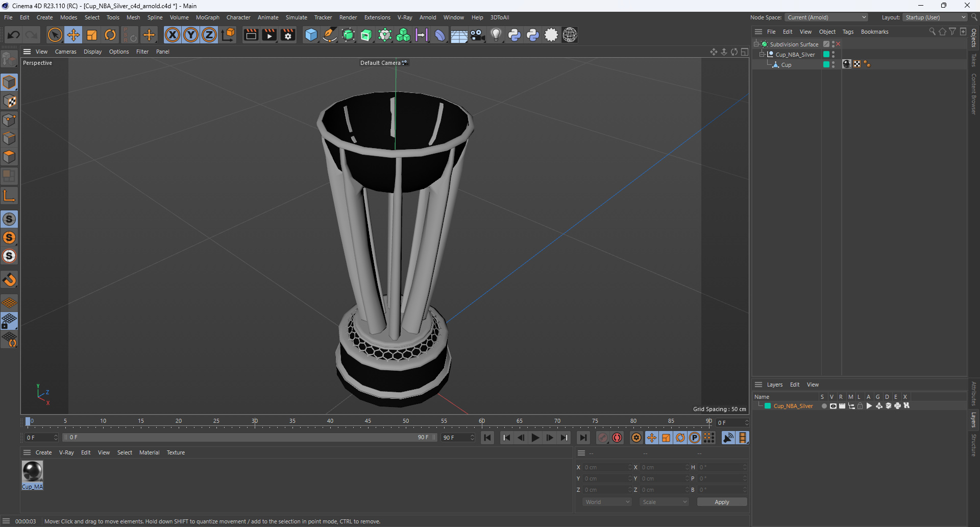
Task: Open the Layers panel Edit menu
Action: pos(795,385)
